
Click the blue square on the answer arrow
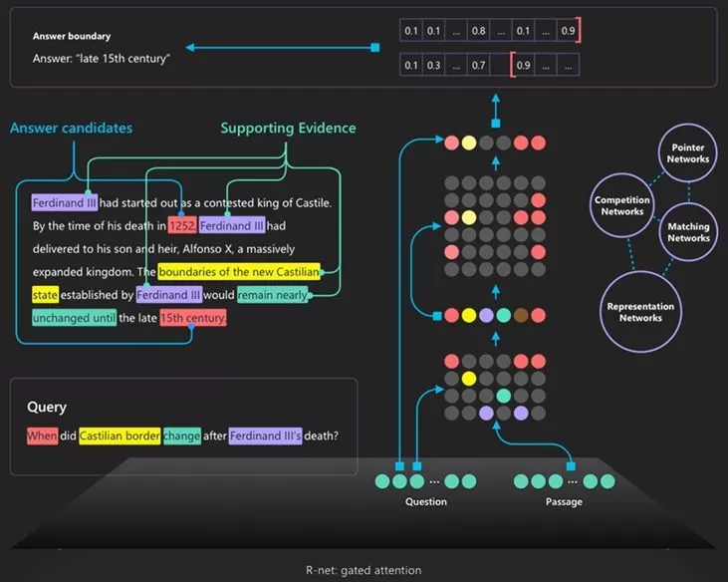[x=375, y=47]
